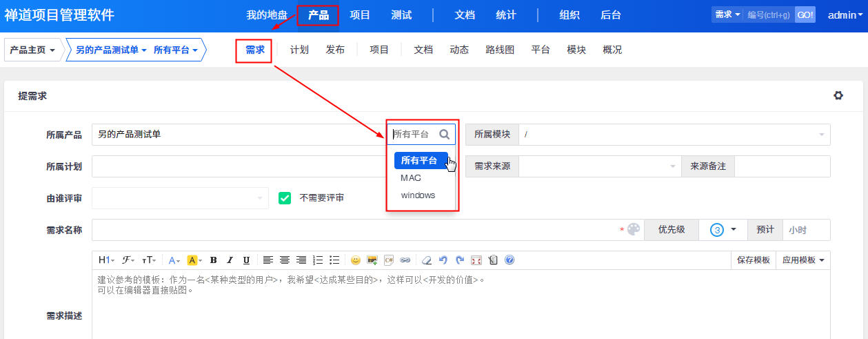Align text left in editor
This screenshot has width=868, height=339.
click(268, 260)
